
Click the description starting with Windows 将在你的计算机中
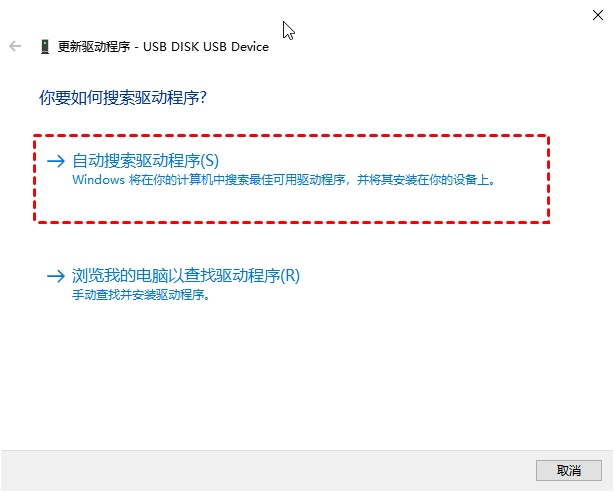coord(284,180)
